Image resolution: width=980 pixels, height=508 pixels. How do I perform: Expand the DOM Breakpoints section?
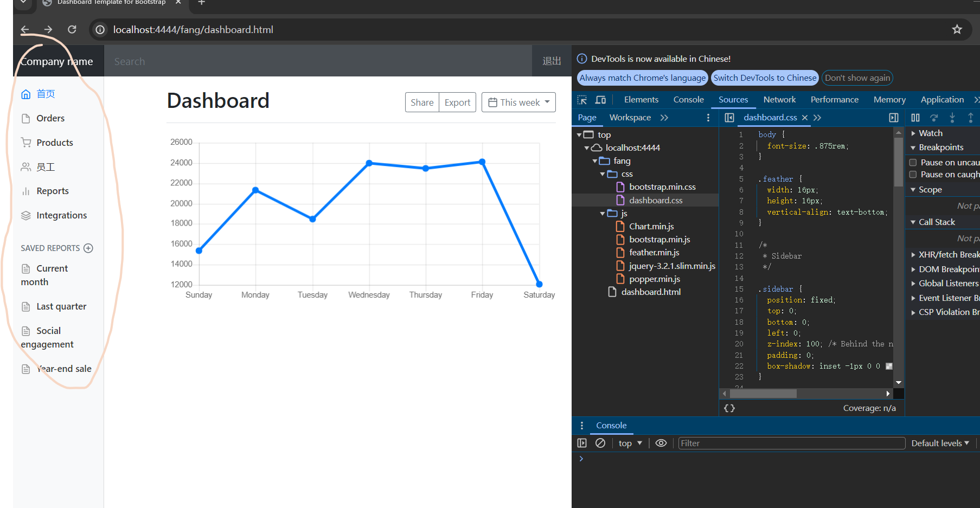pyautogui.click(x=913, y=269)
